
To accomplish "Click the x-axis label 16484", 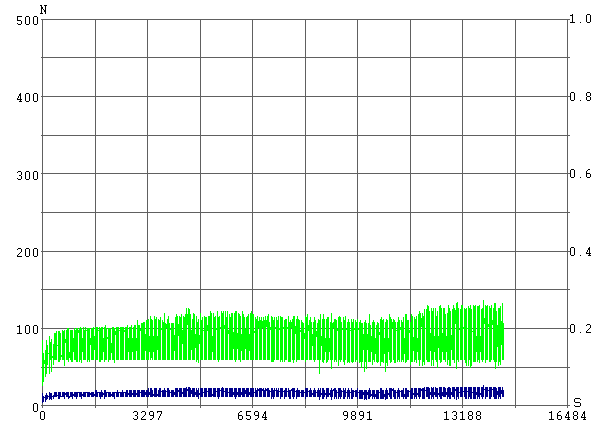I will 567,416.
